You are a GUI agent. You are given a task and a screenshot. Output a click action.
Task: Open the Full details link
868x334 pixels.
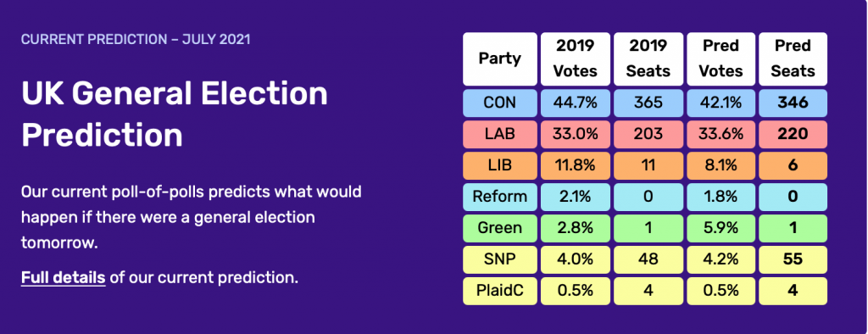pos(63,277)
